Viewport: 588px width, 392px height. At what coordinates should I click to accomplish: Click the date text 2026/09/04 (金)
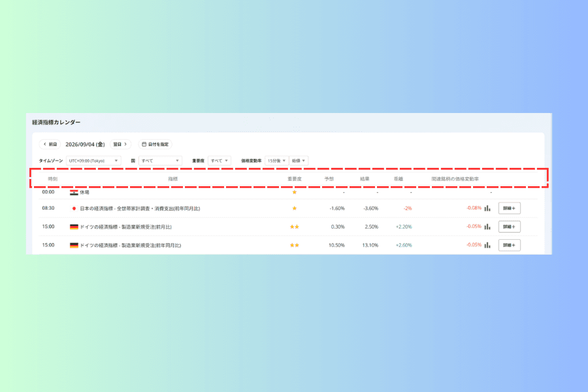(85, 144)
